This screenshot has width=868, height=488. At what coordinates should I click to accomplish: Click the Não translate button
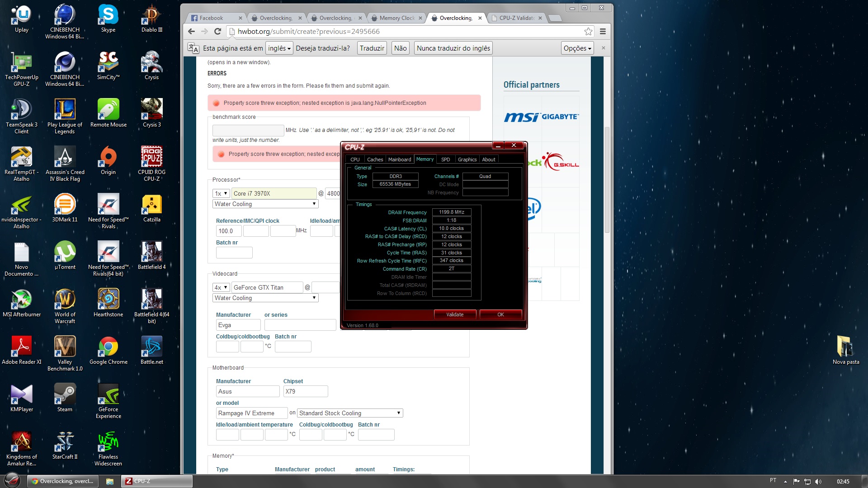pyautogui.click(x=400, y=48)
